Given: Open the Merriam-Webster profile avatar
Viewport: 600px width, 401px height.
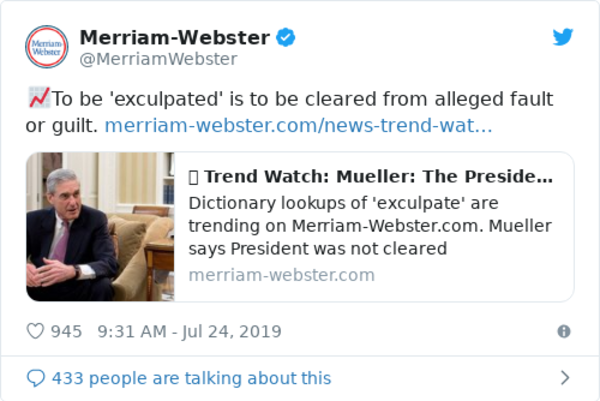Looking at the screenshot, I should click(x=47, y=47).
